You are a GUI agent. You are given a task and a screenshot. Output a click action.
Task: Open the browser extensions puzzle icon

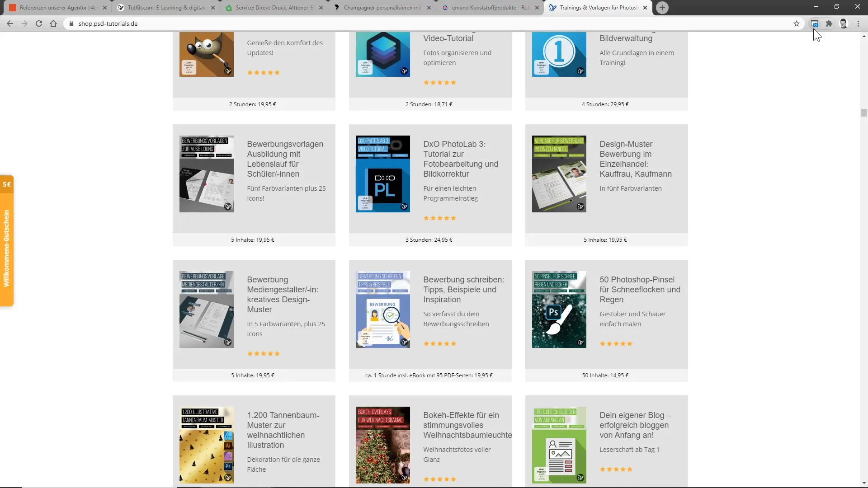(x=829, y=23)
